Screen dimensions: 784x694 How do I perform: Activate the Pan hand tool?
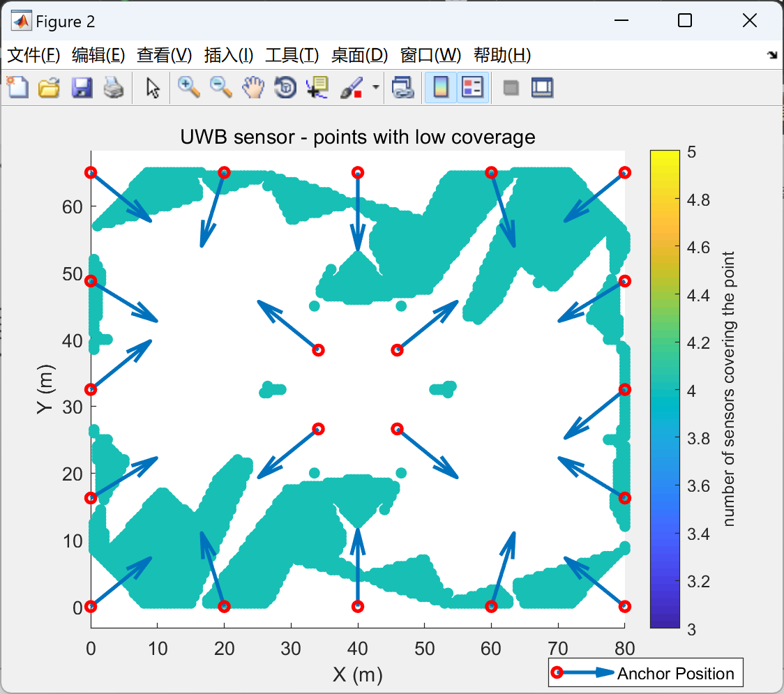(252, 87)
